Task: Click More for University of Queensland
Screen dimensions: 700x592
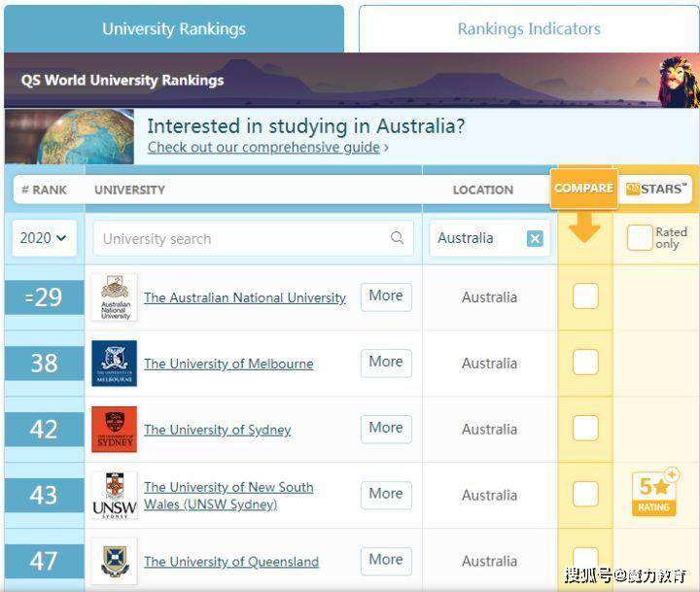Action: (386, 560)
